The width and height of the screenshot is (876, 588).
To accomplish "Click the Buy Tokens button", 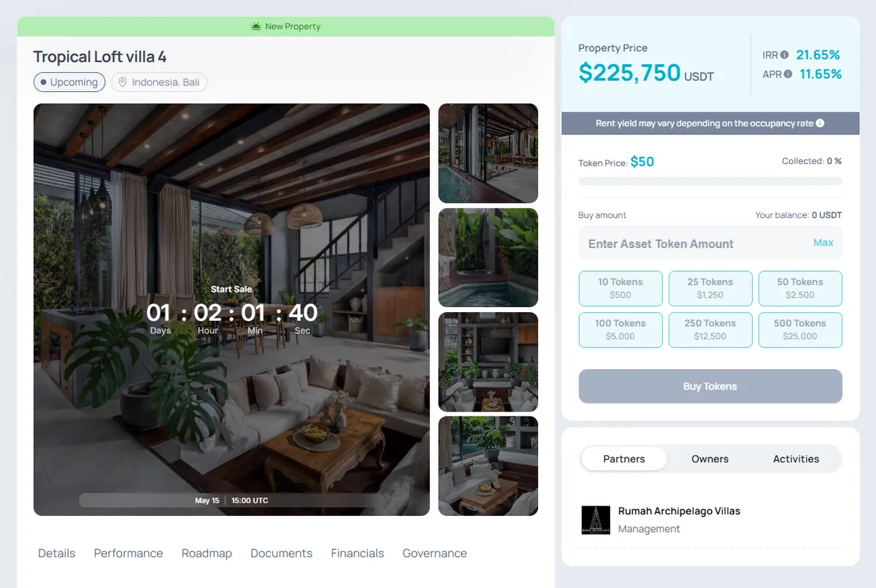I will click(x=710, y=386).
